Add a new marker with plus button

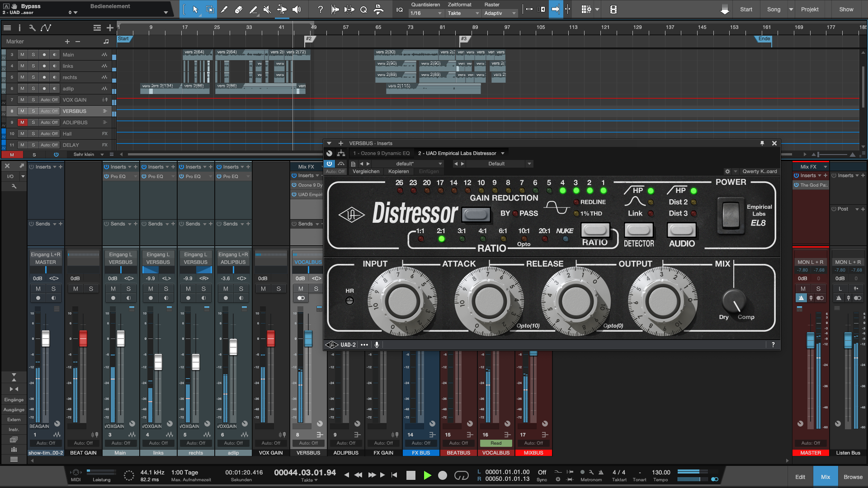point(67,42)
